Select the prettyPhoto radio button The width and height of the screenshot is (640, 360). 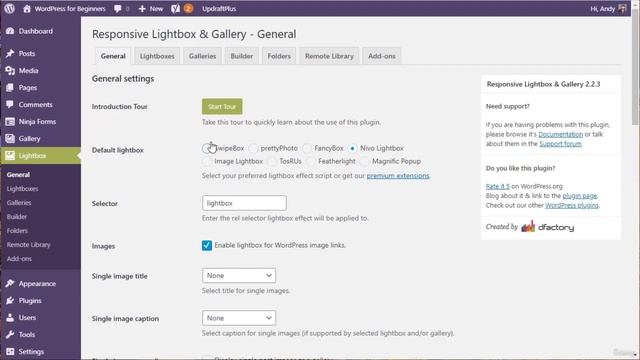click(253, 148)
